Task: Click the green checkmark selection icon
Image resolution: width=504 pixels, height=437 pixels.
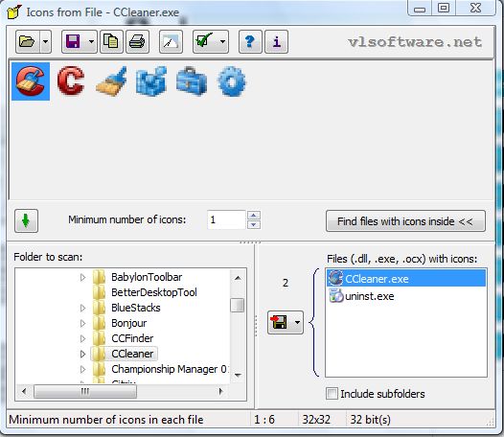Action: click(204, 41)
